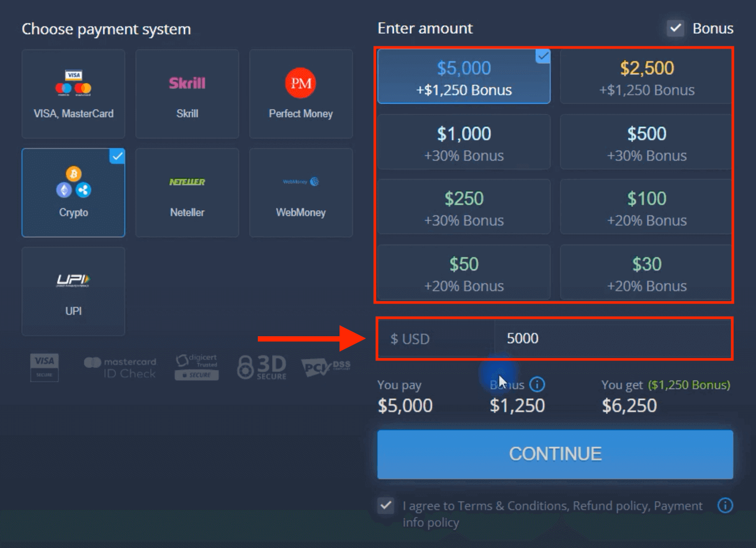The height and width of the screenshot is (548, 756).
Task: Toggle the Bonus checkbox
Action: click(675, 28)
